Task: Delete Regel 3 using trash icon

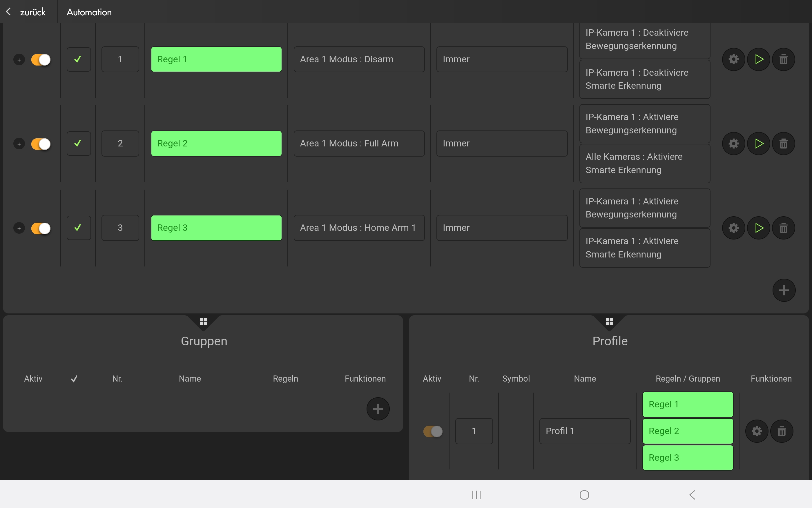Action: coord(783,228)
